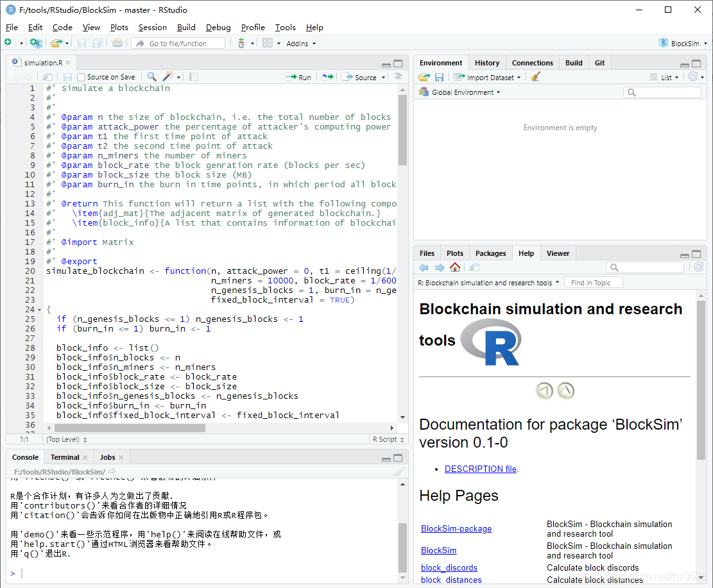The image size is (713, 588).
Task: Close the simulation.R editor tab
Action: [x=68, y=63]
